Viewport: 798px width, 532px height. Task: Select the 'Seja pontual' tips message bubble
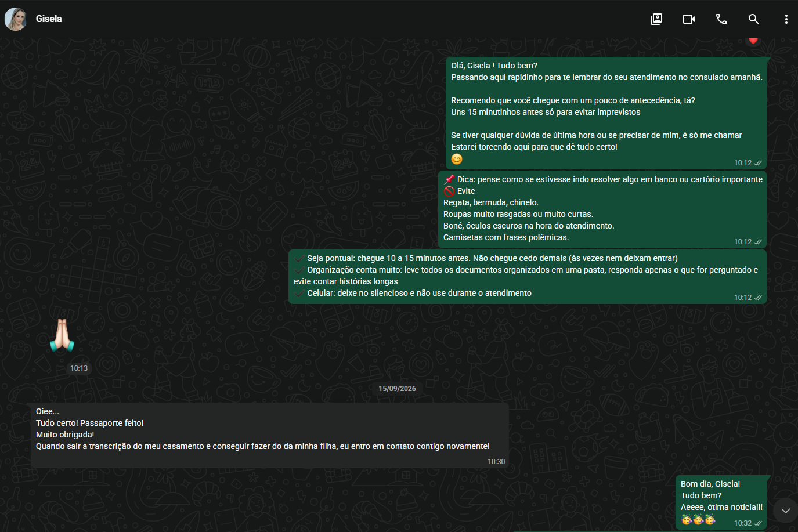[528, 277]
